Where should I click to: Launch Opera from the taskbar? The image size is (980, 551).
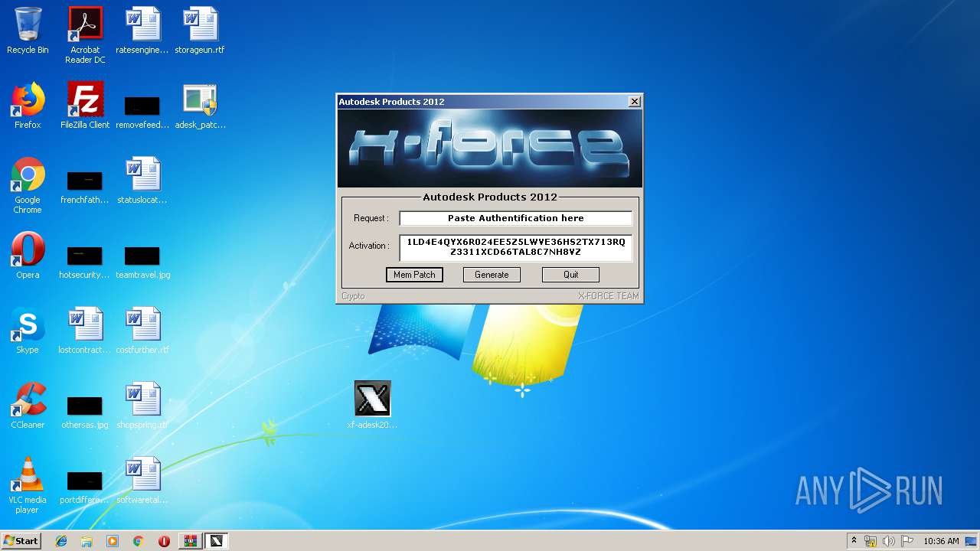pyautogui.click(x=164, y=541)
